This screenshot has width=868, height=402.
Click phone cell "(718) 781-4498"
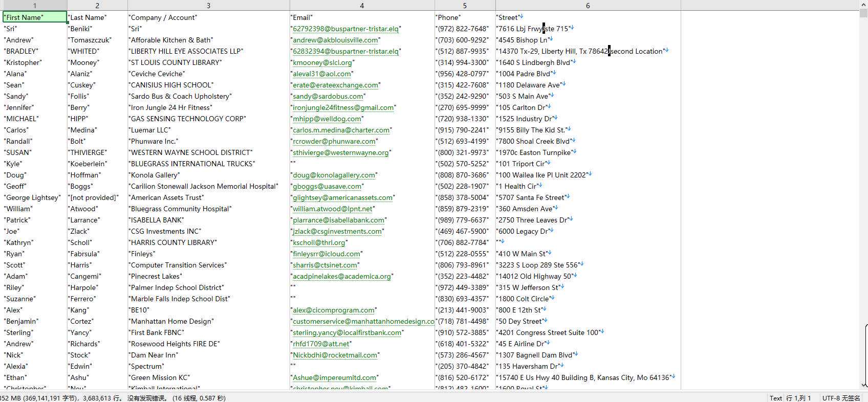coord(465,321)
